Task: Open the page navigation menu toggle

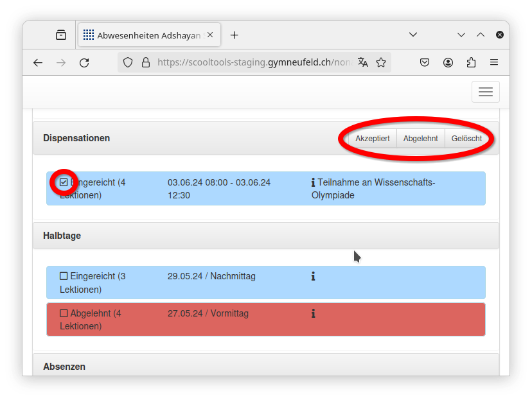Action: coord(485,92)
